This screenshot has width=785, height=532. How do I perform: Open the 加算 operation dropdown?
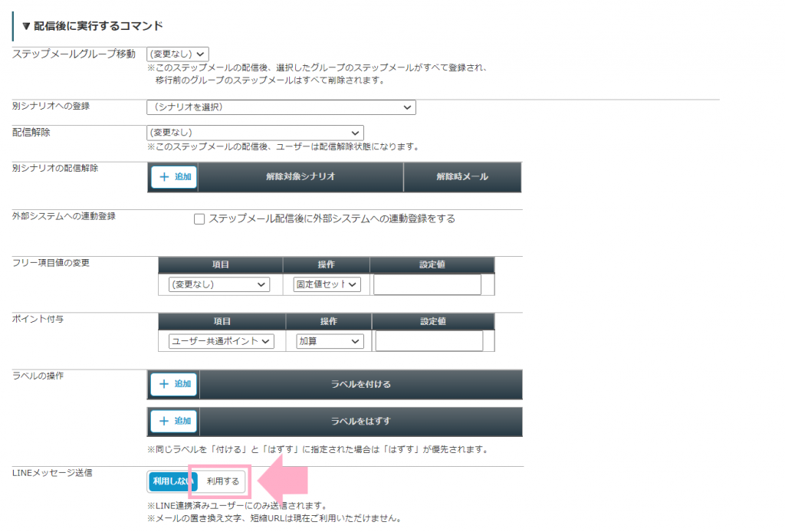[330, 341]
